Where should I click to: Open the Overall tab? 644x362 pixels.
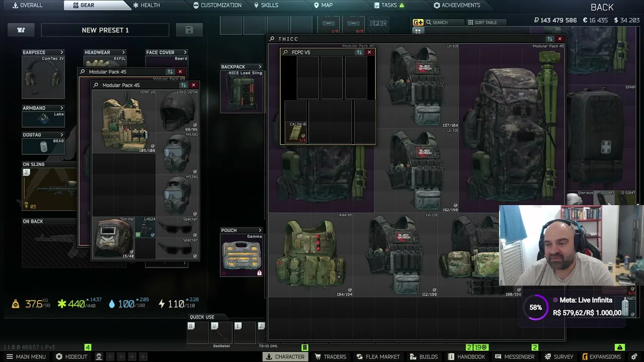(28, 5)
